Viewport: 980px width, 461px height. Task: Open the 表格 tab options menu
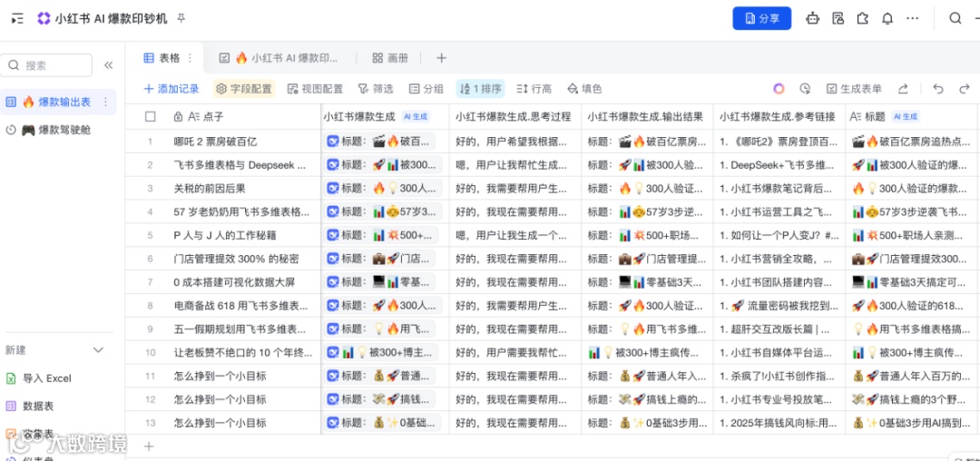coord(191,58)
